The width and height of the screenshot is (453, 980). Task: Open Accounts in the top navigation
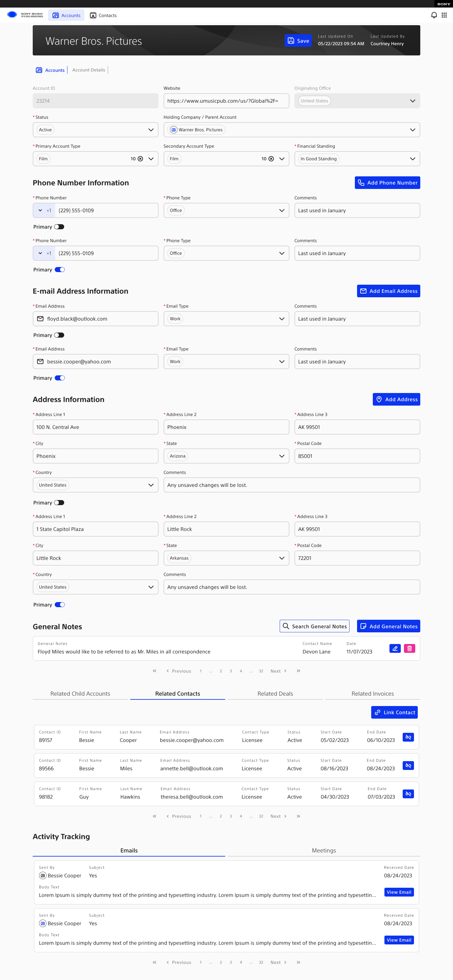click(x=66, y=15)
